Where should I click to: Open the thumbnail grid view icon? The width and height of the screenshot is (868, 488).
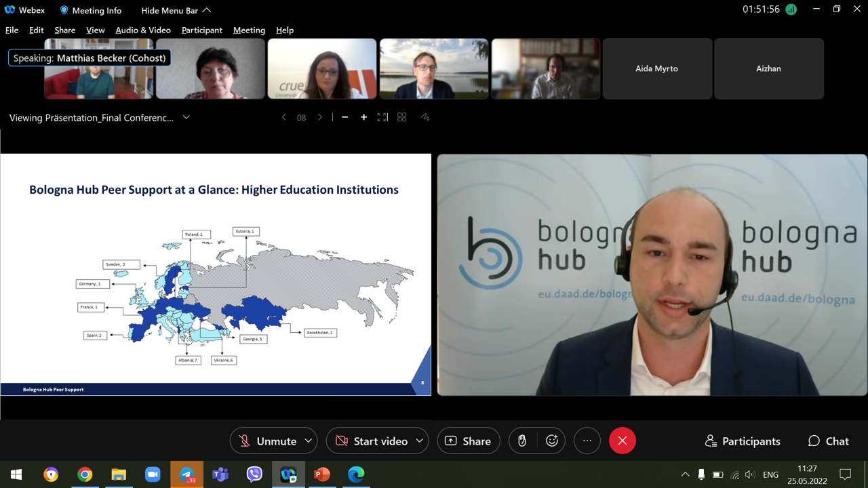click(402, 117)
